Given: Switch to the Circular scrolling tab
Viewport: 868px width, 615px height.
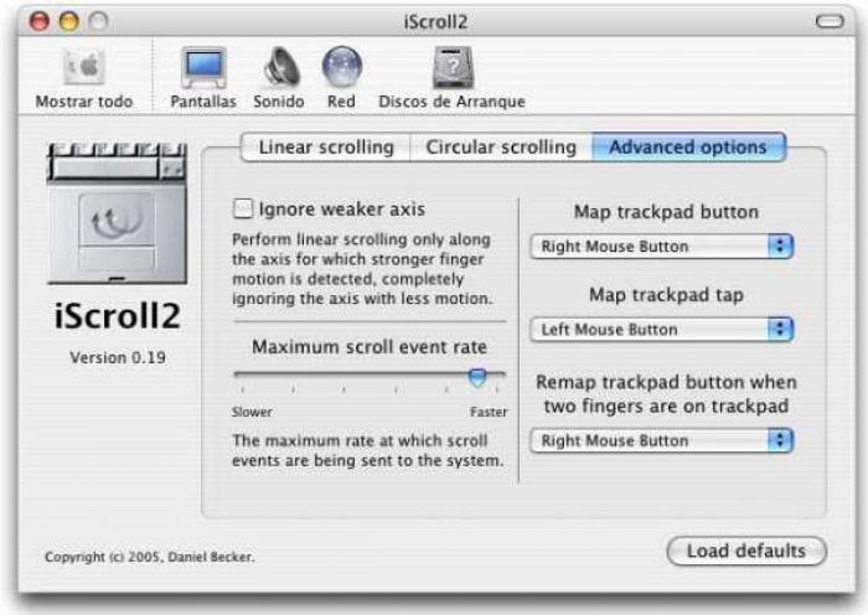Looking at the screenshot, I should (x=501, y=147).
